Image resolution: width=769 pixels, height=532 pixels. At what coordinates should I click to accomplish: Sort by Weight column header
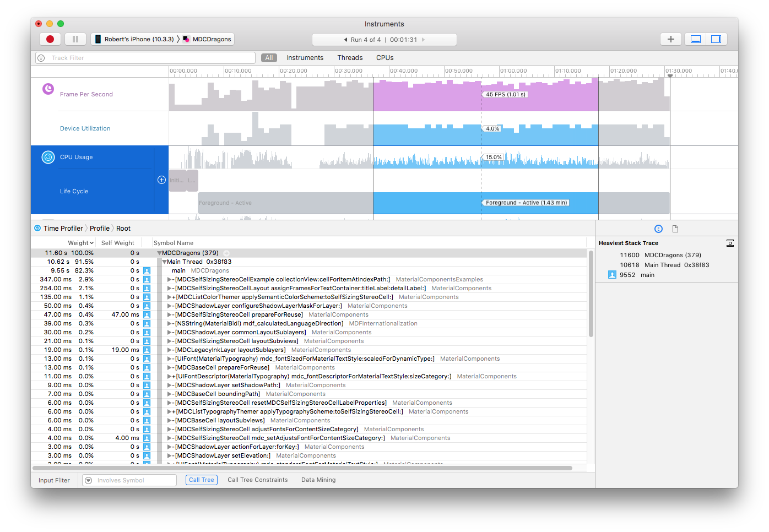pyautogui.click(x=80, y=243)
